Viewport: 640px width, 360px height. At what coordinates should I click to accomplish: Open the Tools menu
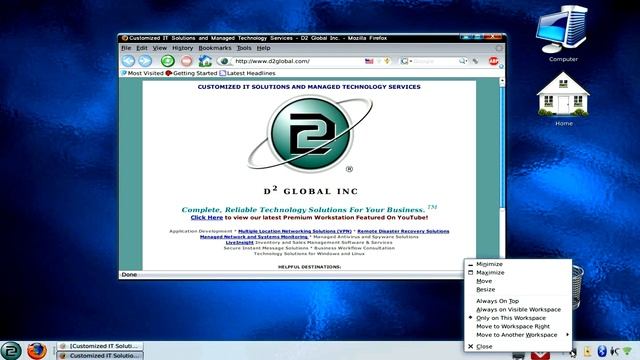click(x=244, y=48)
